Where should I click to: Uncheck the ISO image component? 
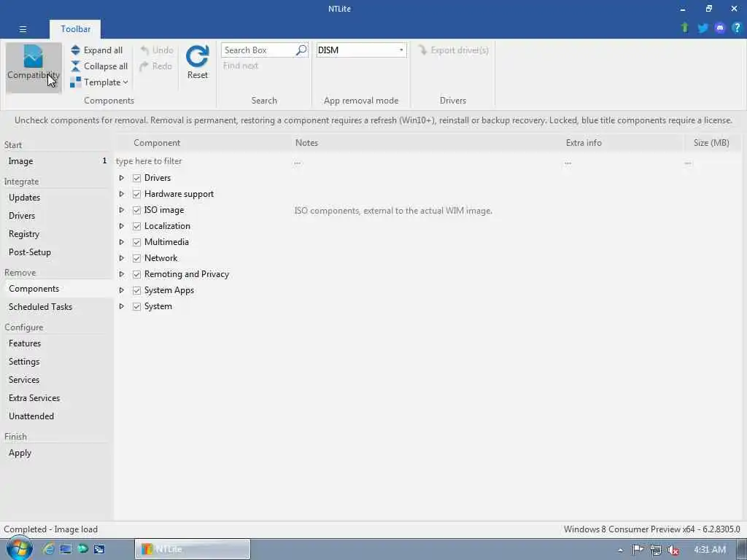pyautogui.click(x=136, y=210)
